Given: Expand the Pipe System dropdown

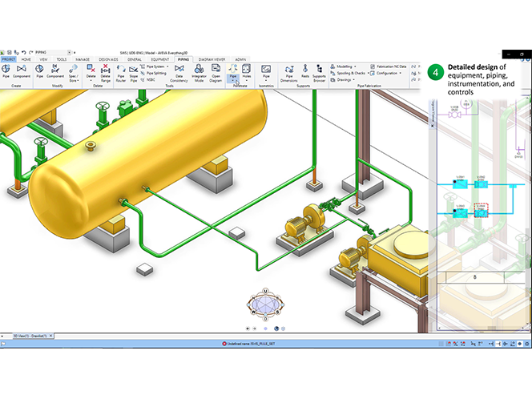Looking at the screenshot, I should (x=155, y=66).
